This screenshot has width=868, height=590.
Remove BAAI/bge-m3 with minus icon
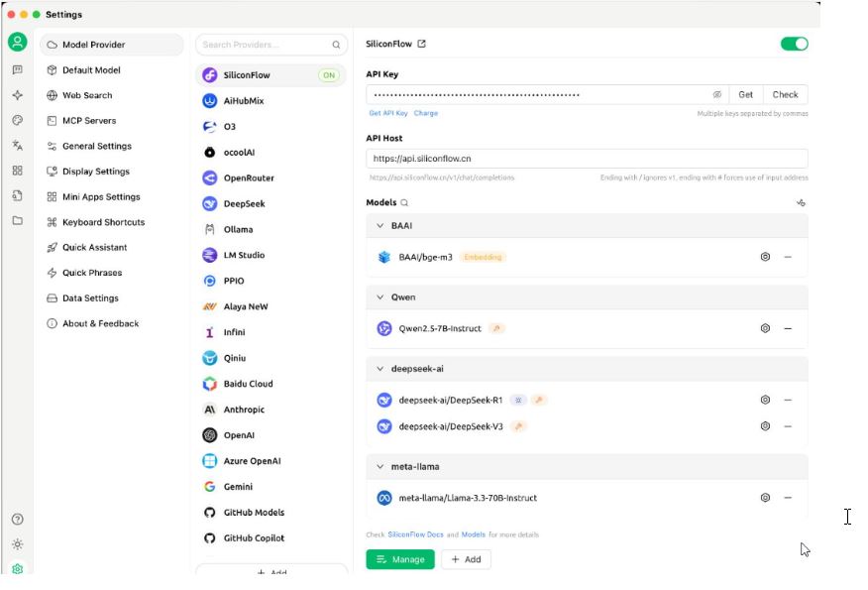788,257
